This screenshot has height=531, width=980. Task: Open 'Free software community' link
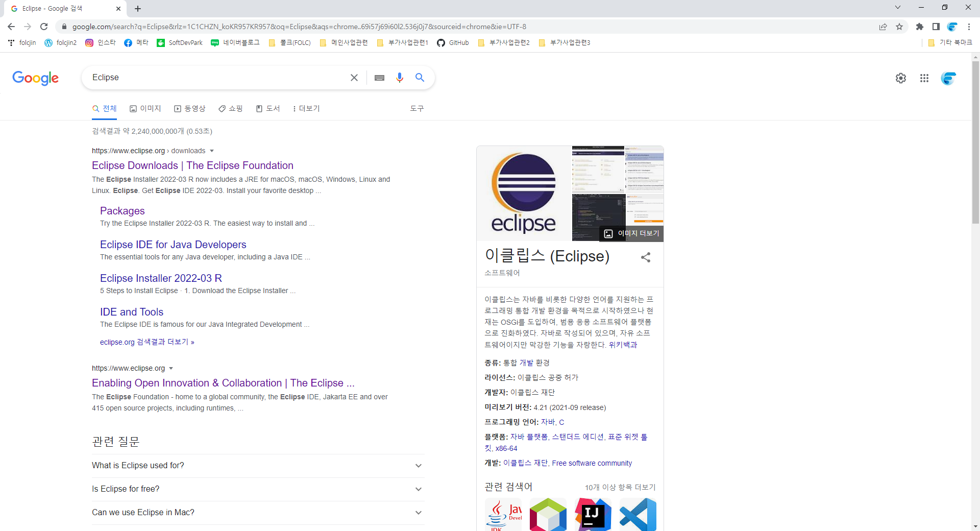(x=592, y=463)
